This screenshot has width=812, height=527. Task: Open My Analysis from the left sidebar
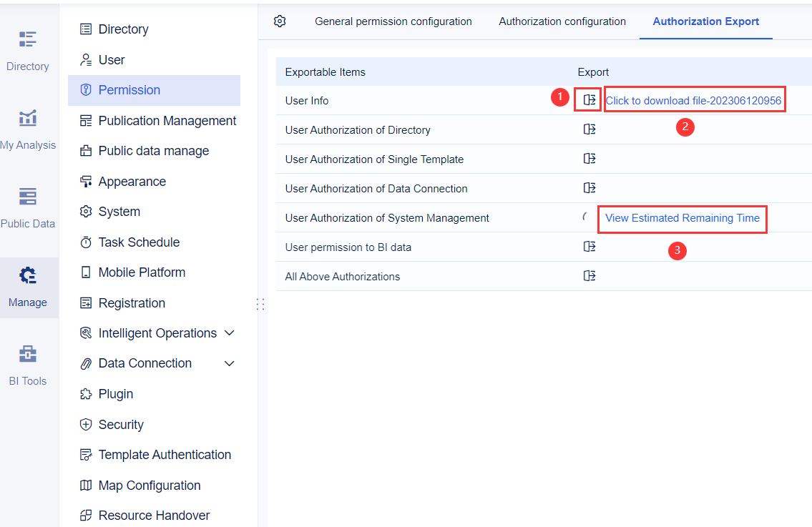(28, 129)
